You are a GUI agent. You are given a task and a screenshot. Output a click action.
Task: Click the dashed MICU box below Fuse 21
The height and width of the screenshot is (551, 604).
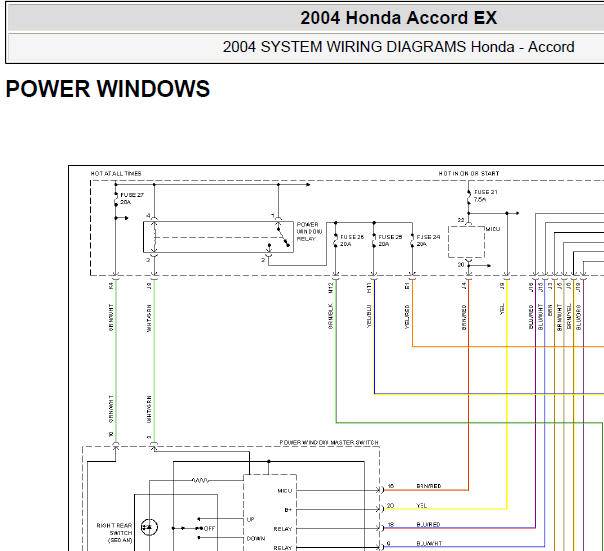click(466, 242)
